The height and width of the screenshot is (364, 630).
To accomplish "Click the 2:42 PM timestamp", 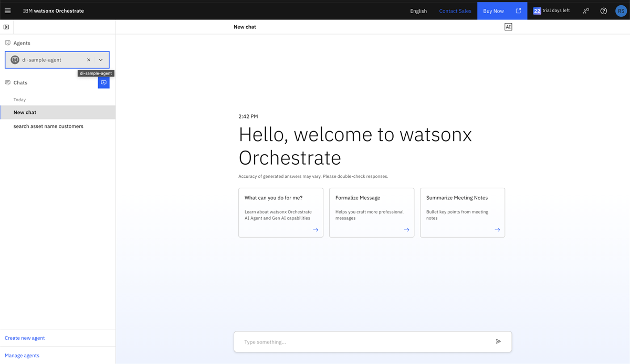I will click(x=248, y=116).
